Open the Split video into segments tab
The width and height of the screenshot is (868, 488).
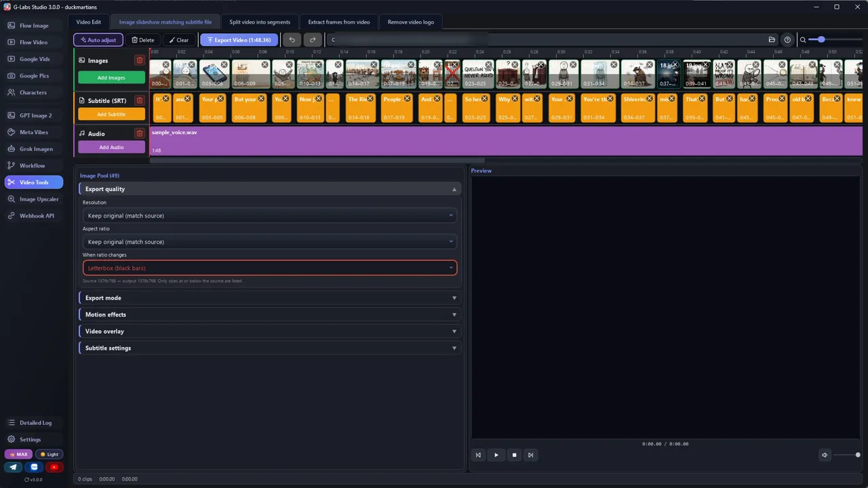[x=260, y=22]
